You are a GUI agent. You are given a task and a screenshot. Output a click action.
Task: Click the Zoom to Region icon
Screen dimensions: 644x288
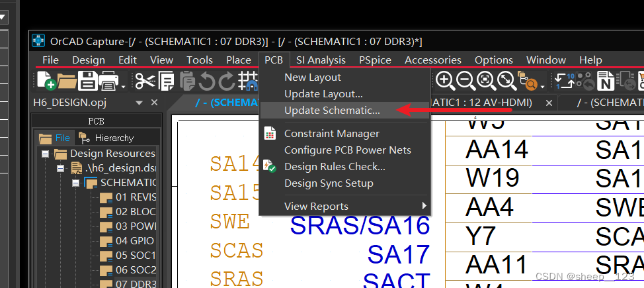(507, 81)
